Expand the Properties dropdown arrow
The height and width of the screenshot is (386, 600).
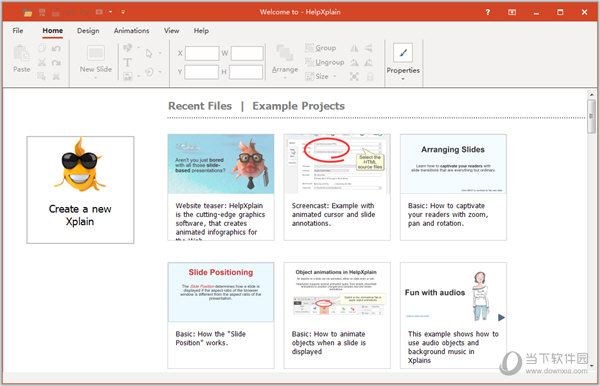(403, 79)
